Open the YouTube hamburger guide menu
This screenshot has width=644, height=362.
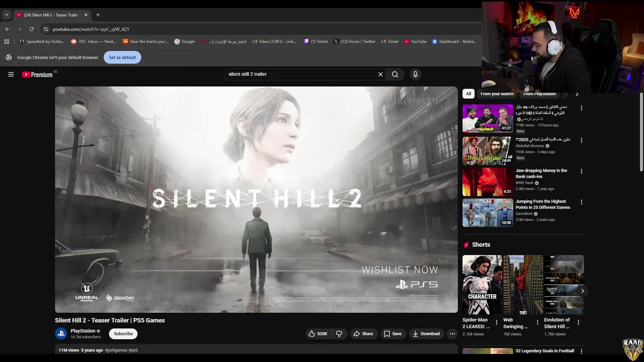pos(11,74)
